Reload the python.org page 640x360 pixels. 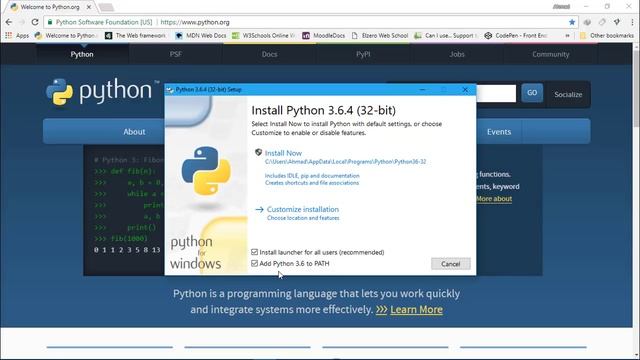point(35,22)
